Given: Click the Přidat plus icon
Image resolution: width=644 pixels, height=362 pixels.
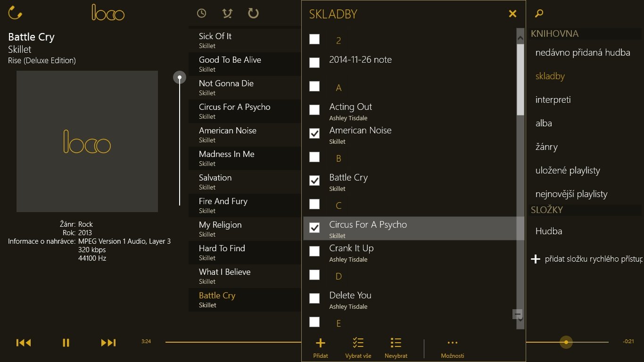Looking at the screenshot, I should pyautogui.click(x=321, y=343).
